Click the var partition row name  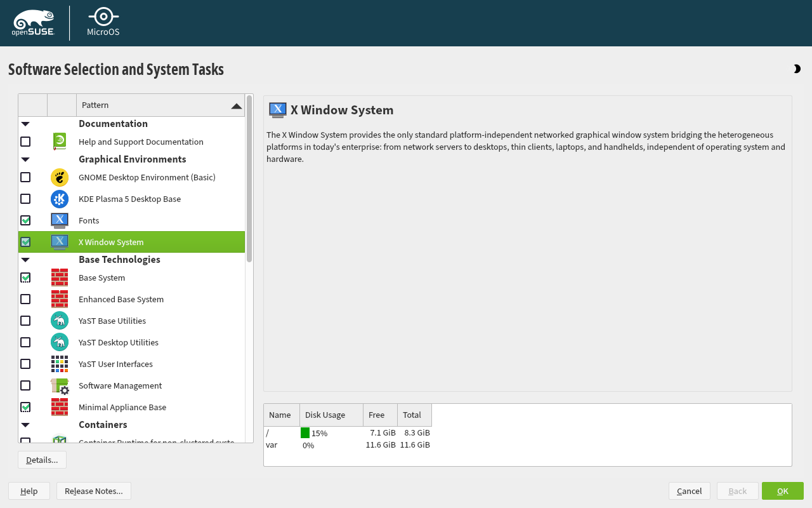click(x=272, y=445)
